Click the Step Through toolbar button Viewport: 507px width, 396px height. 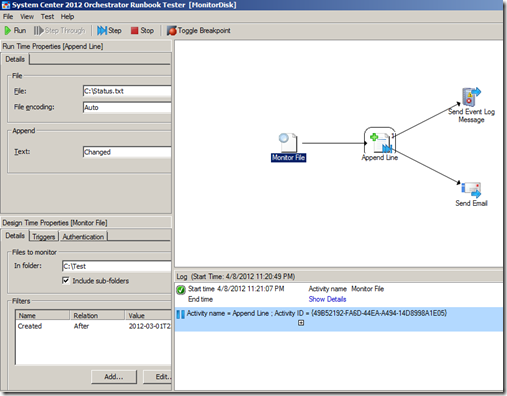(60, 31)
